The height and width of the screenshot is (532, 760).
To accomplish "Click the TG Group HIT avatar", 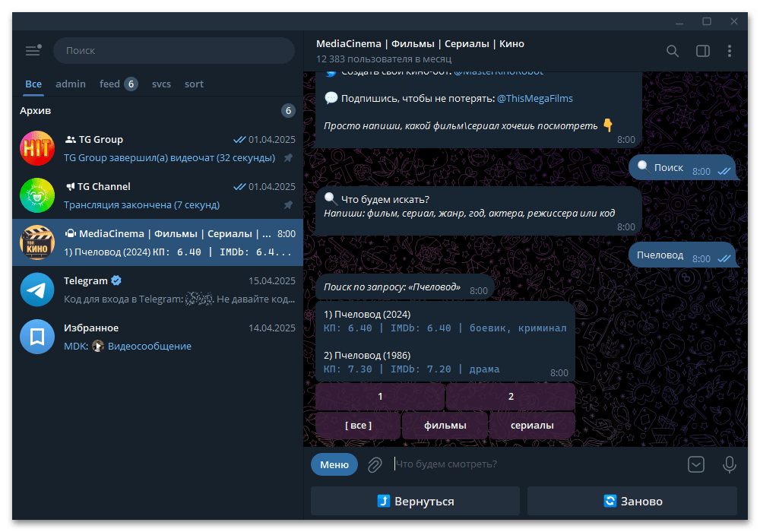I will (37, 148).
